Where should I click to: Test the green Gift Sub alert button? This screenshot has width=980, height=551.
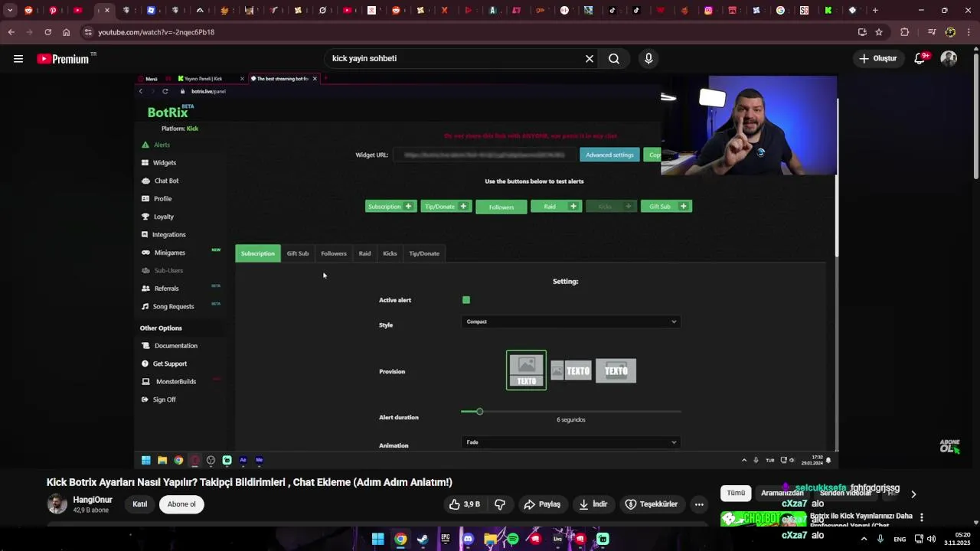tap(666, 207)
